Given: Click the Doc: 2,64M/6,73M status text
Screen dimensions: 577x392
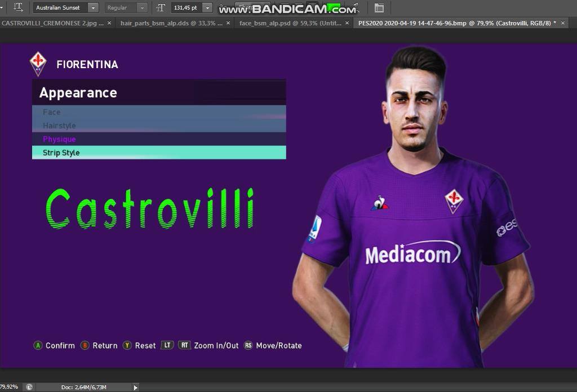Looking at the screenshot, I should [84, 387].
